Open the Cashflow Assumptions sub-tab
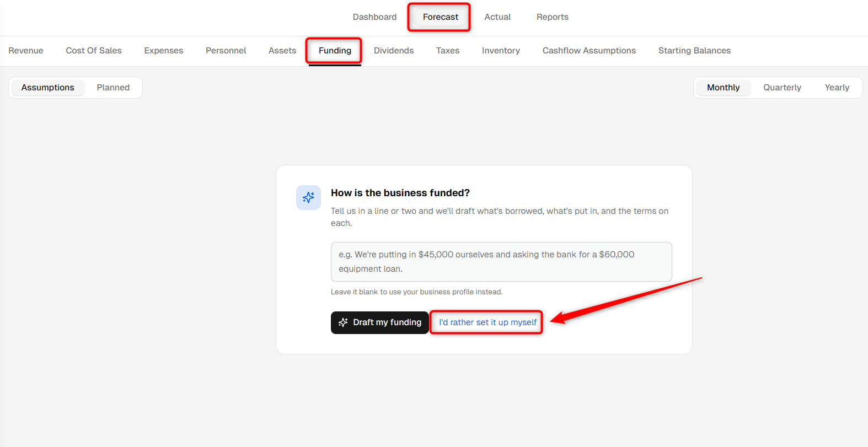Screen dimensions: 868x447 [x=589, y=51]
